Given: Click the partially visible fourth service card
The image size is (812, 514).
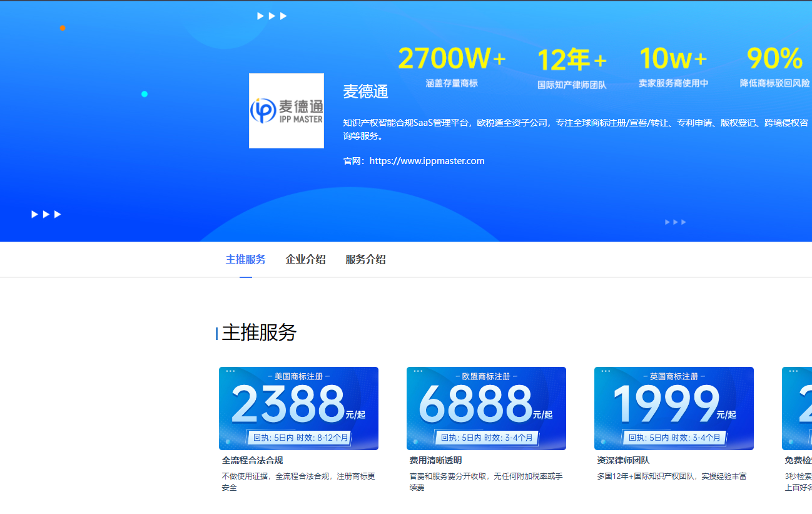Looking at the screenshot, I should point(797,408).
